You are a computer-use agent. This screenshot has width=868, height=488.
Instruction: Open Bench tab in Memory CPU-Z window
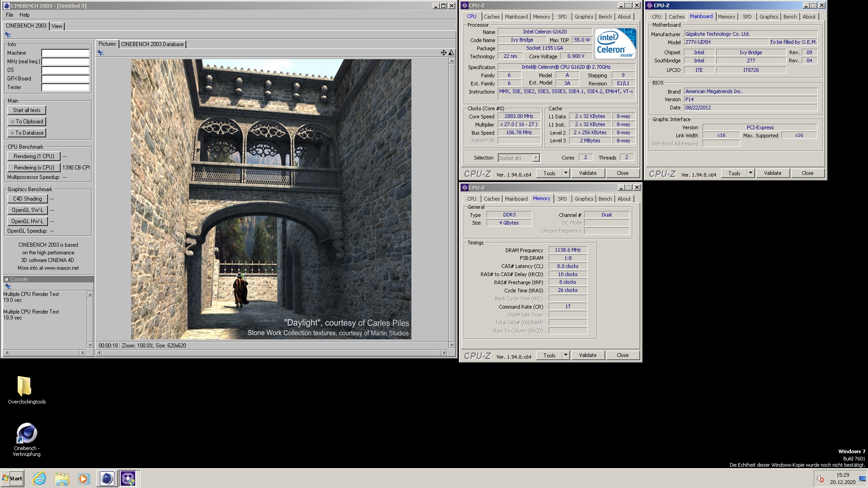point(605,199)
